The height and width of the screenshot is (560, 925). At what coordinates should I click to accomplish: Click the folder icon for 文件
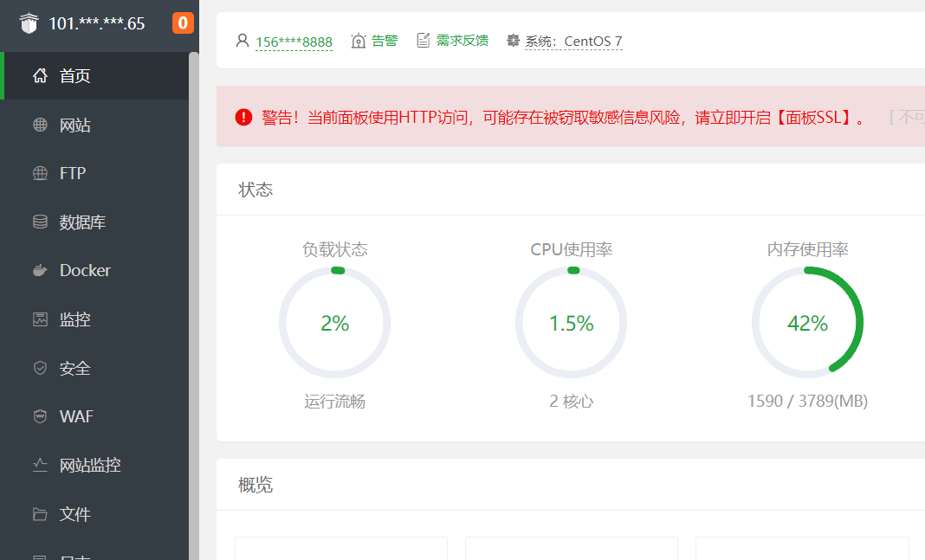click(40, 514)
